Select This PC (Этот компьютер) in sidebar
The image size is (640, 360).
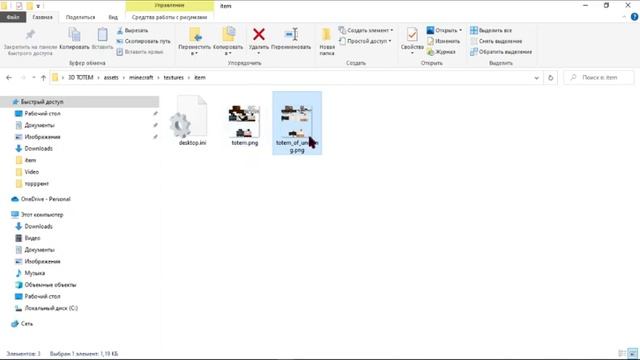pos(42,215)
